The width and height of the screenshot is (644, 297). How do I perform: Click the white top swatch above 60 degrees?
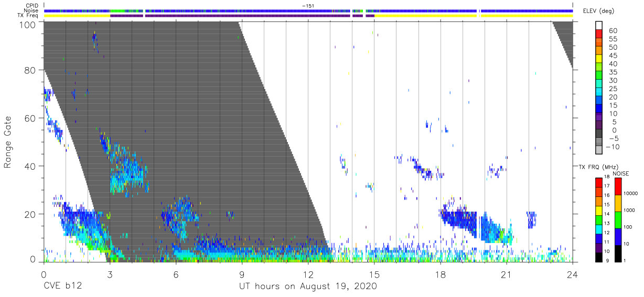click(599, 26)
